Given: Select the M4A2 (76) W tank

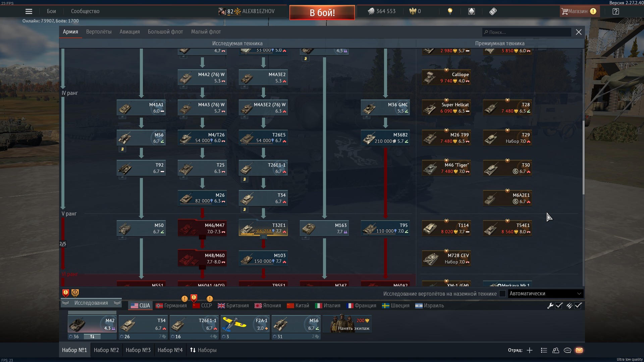Looking at the screenshot, I should coord(202,77).
